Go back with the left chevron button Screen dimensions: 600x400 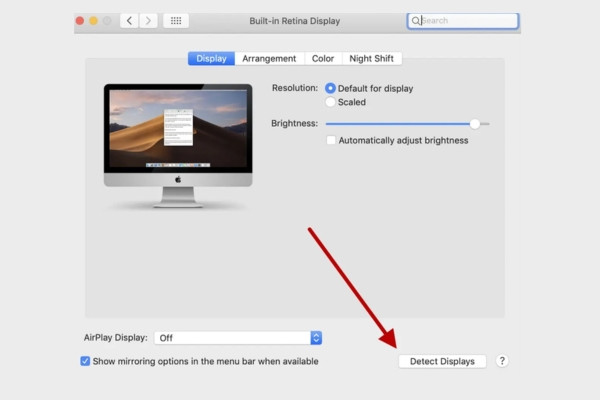pyautogui.click(x=129, y=21)
